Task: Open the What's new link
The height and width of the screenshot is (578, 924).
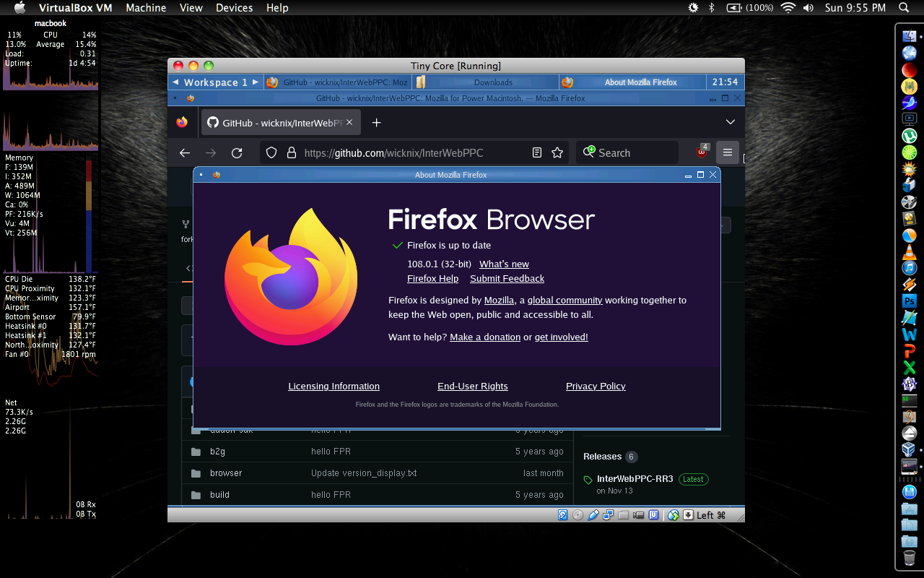Action: coord(504,264)
